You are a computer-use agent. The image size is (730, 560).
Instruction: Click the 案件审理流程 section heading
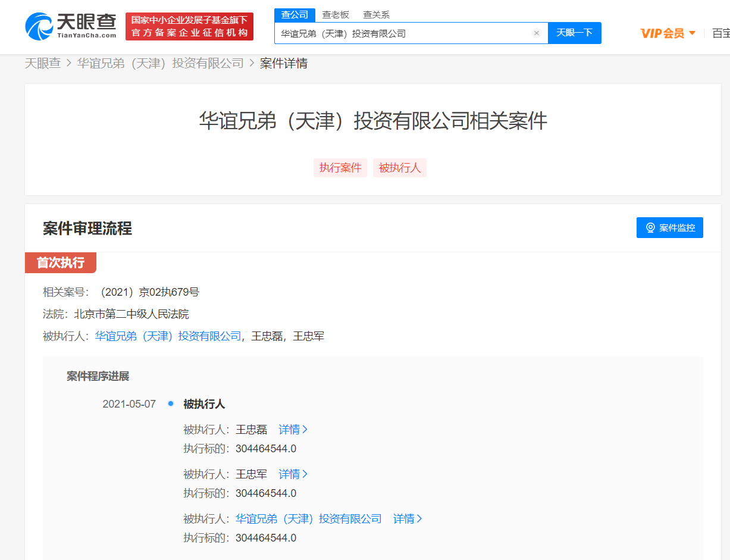pyautogui.click(x=87, y=229)
